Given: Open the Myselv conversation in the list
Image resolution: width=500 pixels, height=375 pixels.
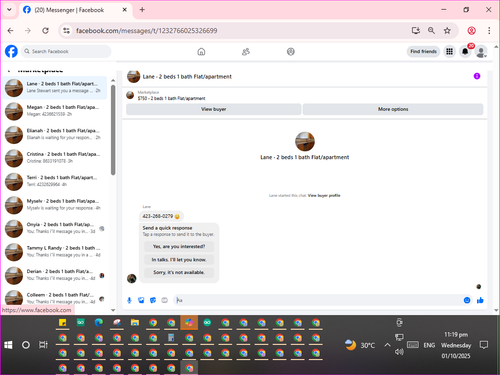Looking at the screenshot, I should (55, 205).
